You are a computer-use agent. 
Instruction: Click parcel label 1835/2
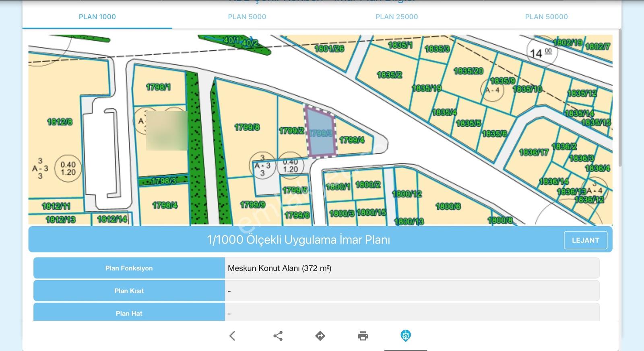[389, 75]
